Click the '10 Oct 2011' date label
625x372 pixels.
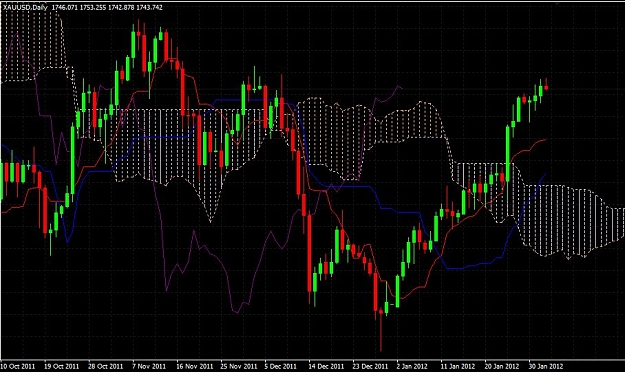pyautogui.click(x=18, y=366)
